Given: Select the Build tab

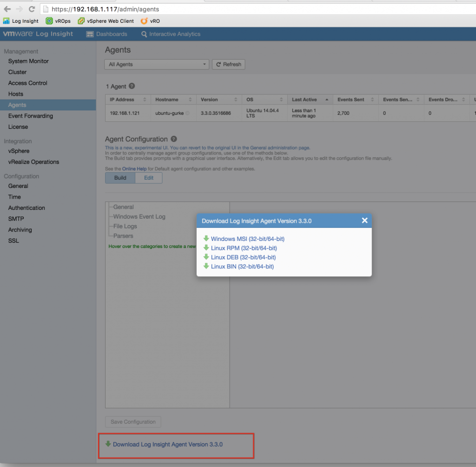Looking at the screenshot, I should pyautogui.click(x=119, y=178).
